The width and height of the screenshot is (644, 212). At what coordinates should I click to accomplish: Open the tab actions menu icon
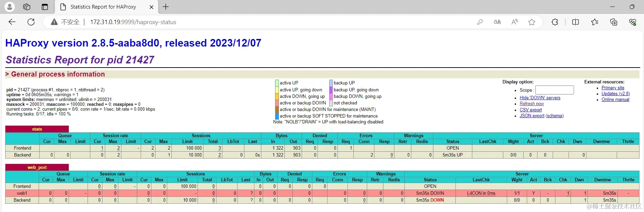[44, 7]
